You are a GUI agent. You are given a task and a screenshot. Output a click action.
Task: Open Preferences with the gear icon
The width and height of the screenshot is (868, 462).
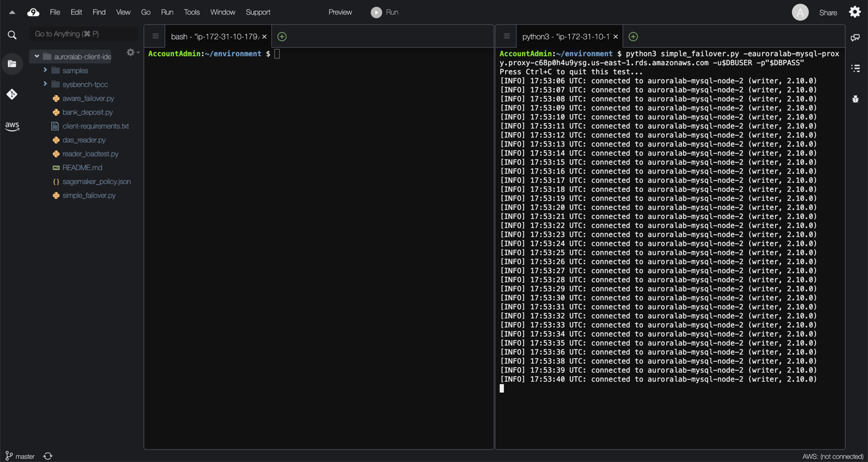point(855,12)
